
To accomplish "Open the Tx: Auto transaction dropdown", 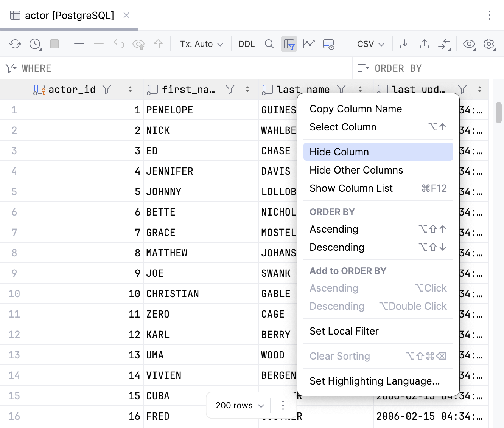I will (x=201, y=44).
